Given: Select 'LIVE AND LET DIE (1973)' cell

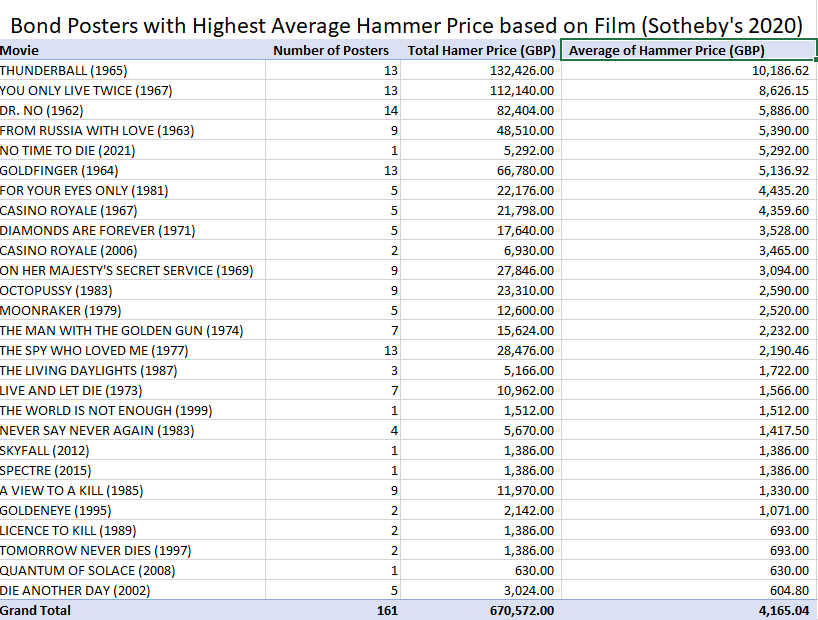Looking at the screenshot, I should (x=71, y=390).
